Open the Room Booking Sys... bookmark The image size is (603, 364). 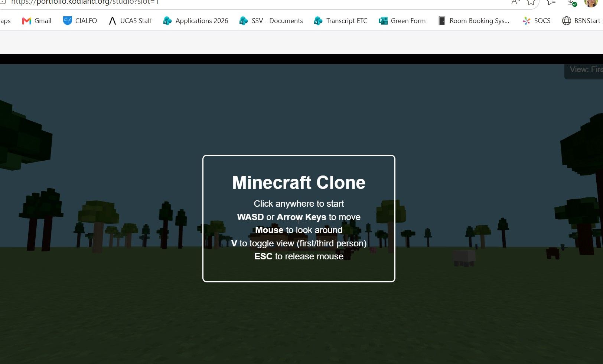[x=473, y=21]
